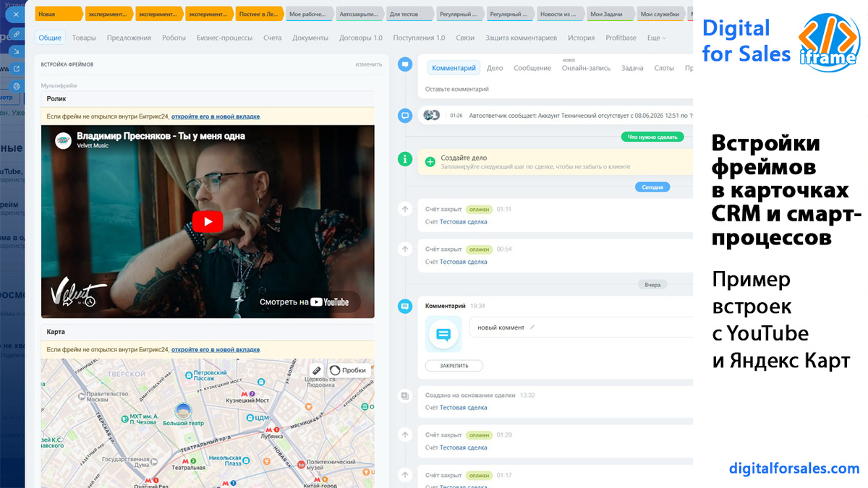Open the Товары tab

click(84, 38)
